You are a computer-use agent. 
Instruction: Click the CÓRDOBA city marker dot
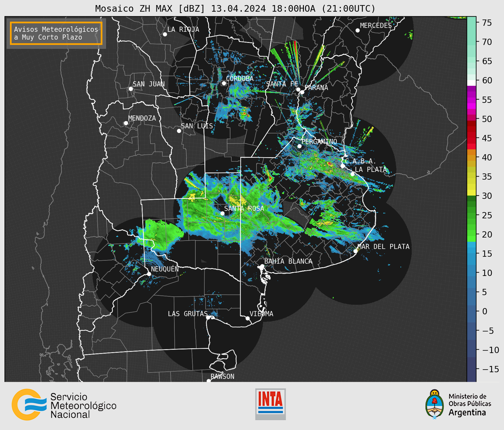(x=224, y=83)
